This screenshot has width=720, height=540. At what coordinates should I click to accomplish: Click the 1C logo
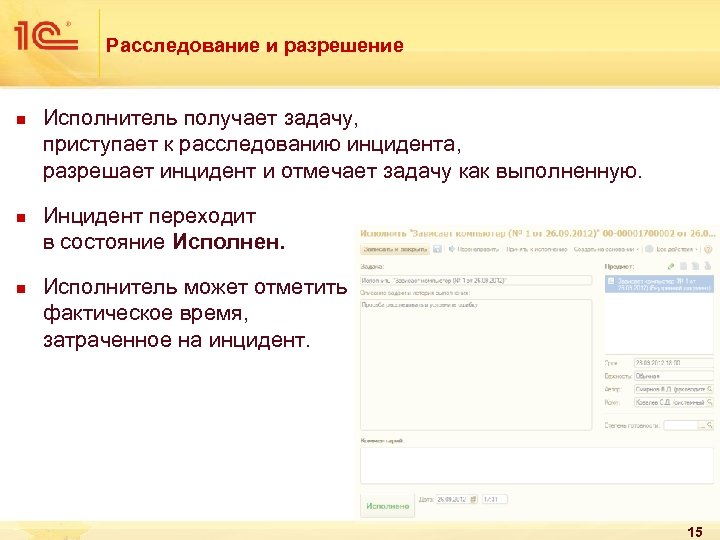click(x=46, y=35)
